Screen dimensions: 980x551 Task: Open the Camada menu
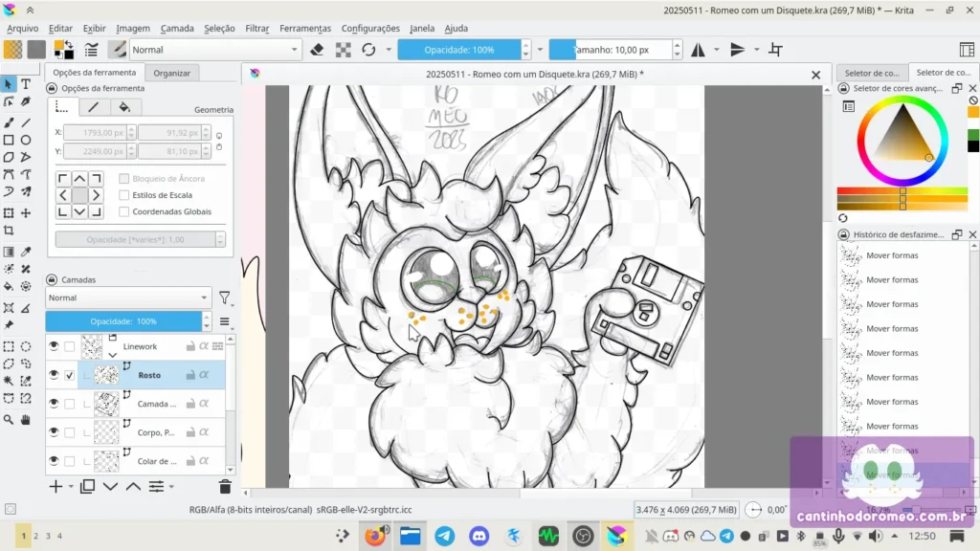click(177, 28)
